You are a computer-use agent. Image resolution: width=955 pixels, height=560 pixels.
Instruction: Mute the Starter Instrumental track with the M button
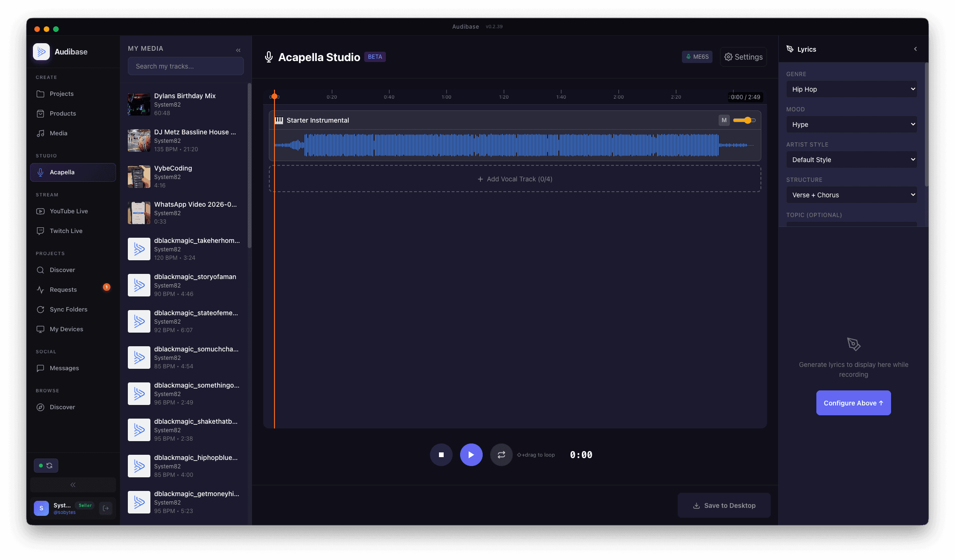pos(724,120)
